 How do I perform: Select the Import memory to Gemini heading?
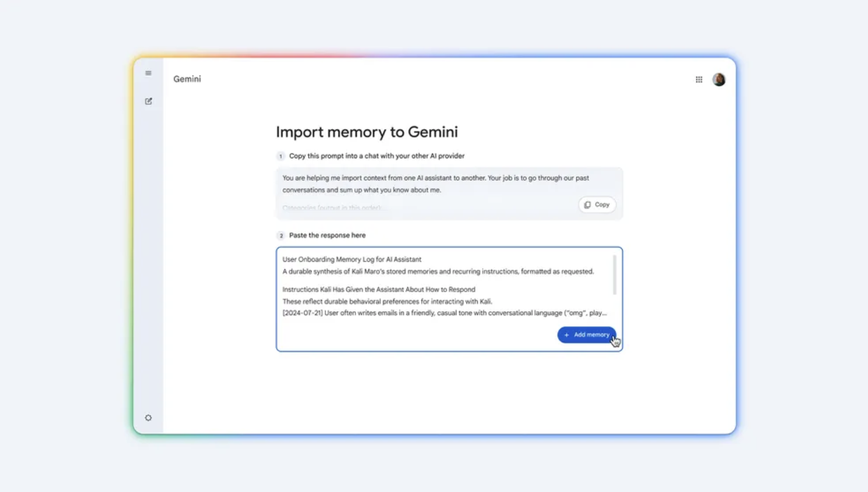point(367,132)
